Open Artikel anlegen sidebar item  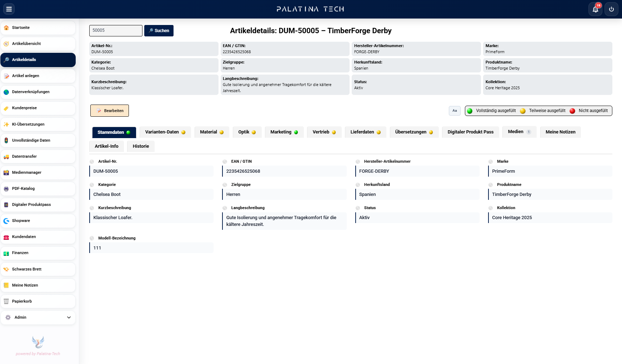point(38,76)
